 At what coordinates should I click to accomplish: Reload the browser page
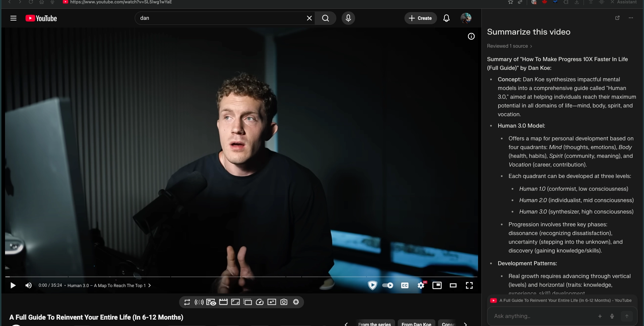pyautogui.click(x=31, y=2)
